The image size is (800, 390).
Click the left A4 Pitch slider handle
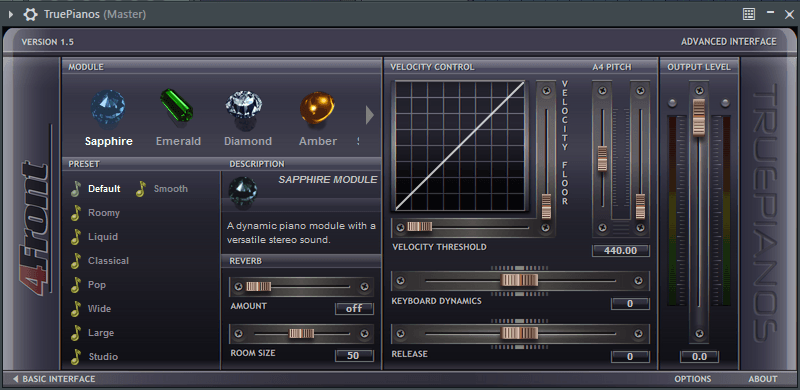point(602,159)
